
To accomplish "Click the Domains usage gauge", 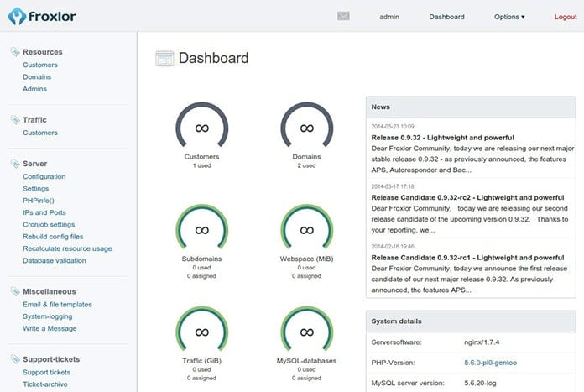I will tap(306, 126).
